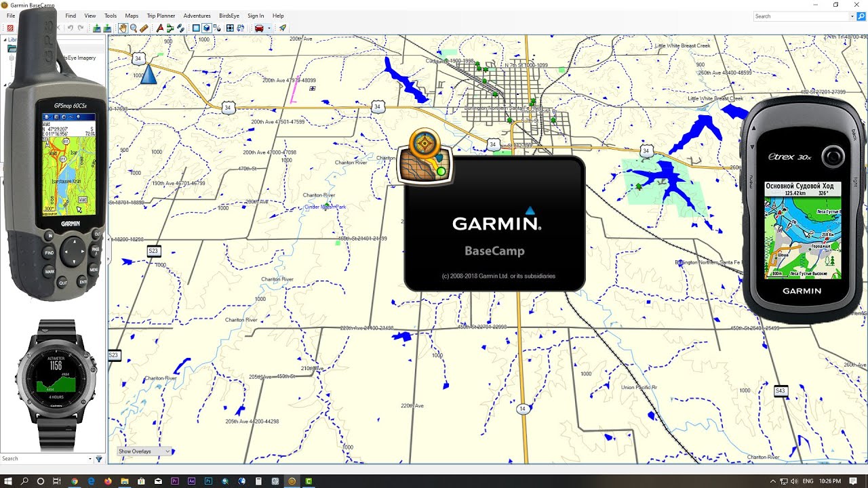868x488 pixels.
Task: Click the filter funnel icon by library search
Action: pos(98,459)
